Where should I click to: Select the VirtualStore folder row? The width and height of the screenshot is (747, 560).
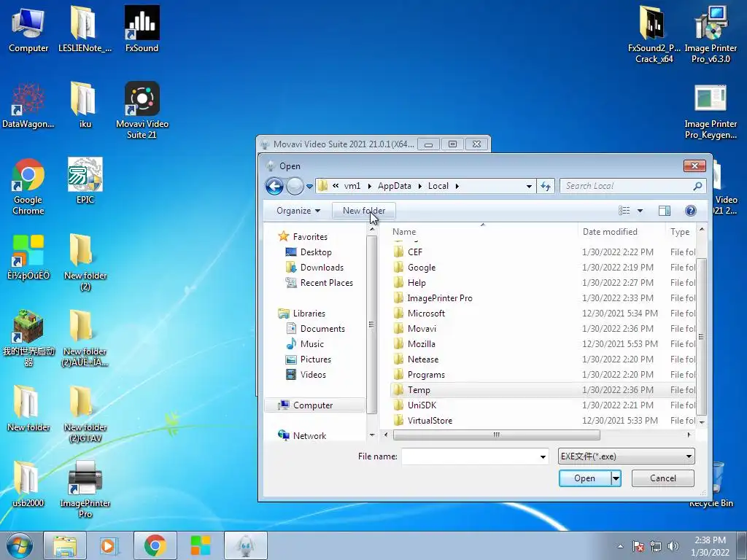542,421
